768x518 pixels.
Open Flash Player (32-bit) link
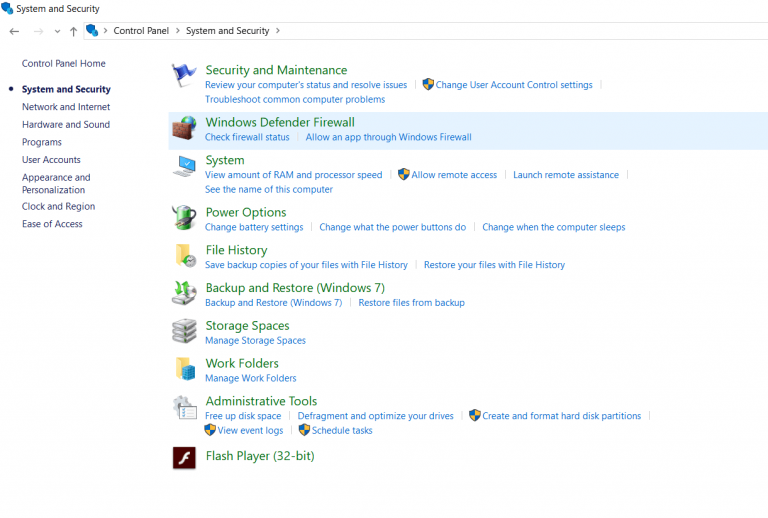(x=260, y=456)
